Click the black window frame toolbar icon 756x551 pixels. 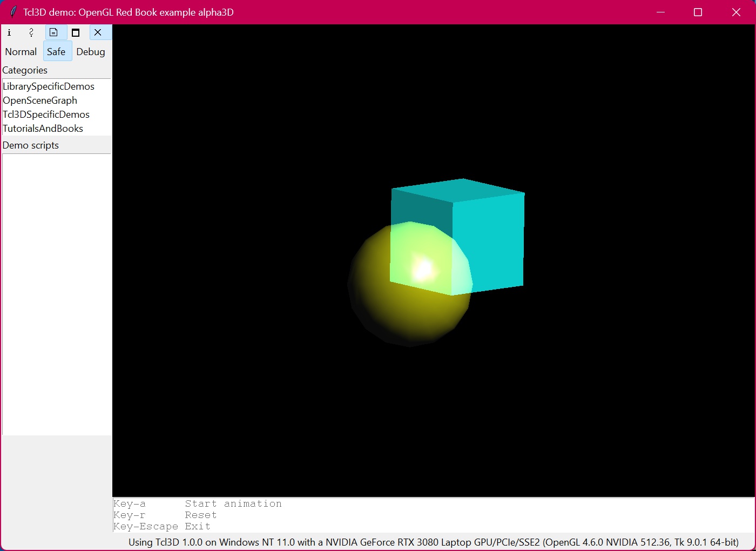tap(76, 32)
